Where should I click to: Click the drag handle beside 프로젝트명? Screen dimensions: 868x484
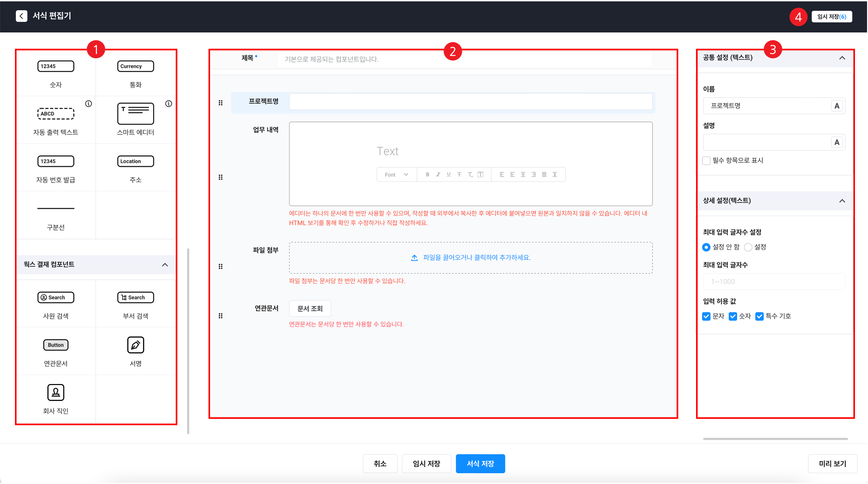[220, 102]
